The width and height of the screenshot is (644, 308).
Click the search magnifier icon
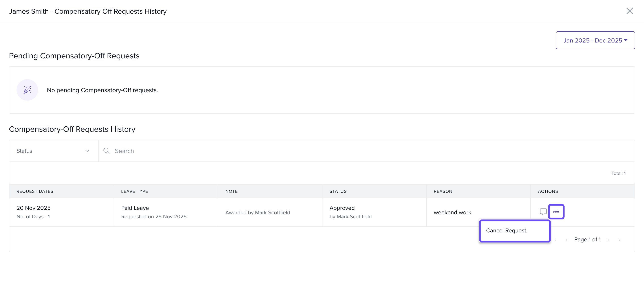[106, 151]
